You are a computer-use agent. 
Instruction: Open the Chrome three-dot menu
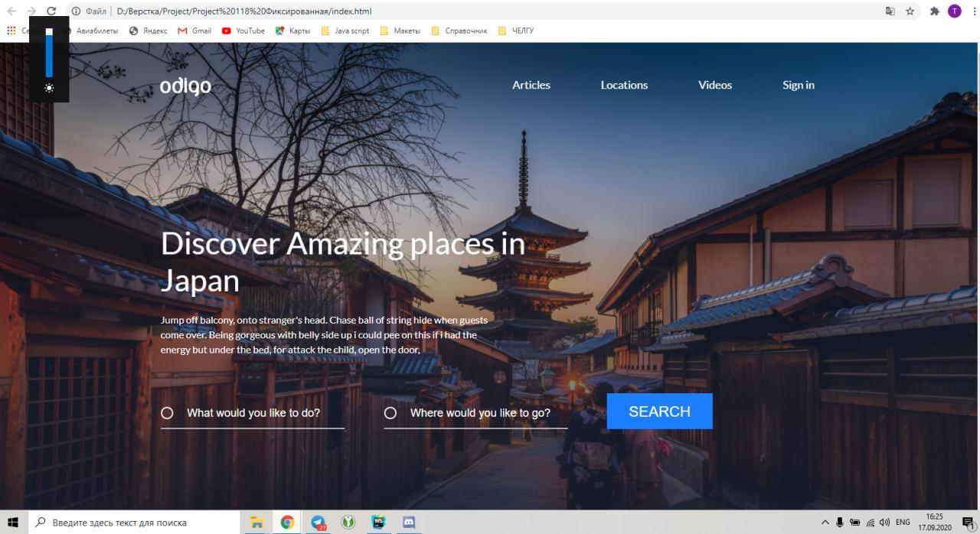coord(973,11)
